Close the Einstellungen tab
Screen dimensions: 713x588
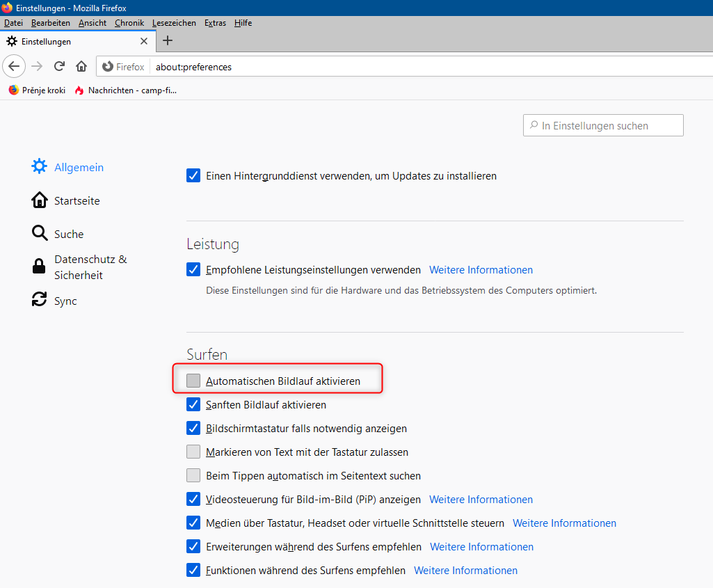[144, 41]
